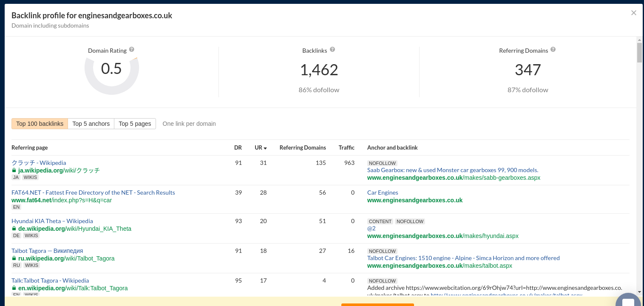Toggle One link per domain
The image size is (644, 306).
point(189,124)
